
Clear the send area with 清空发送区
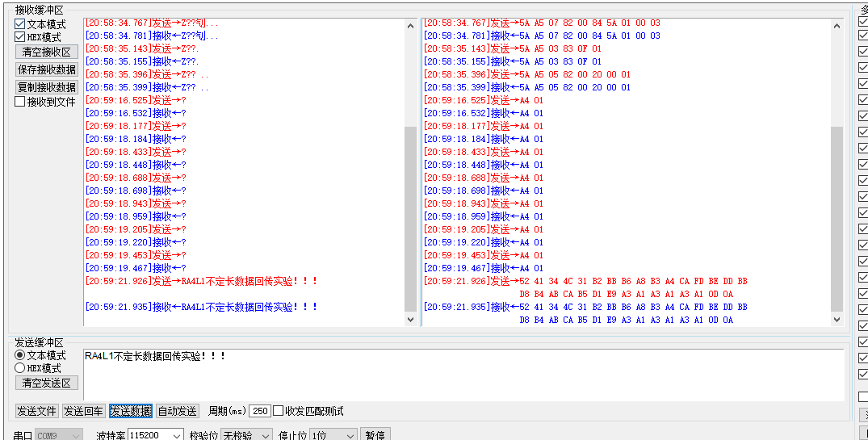click(x=47, y=383)
